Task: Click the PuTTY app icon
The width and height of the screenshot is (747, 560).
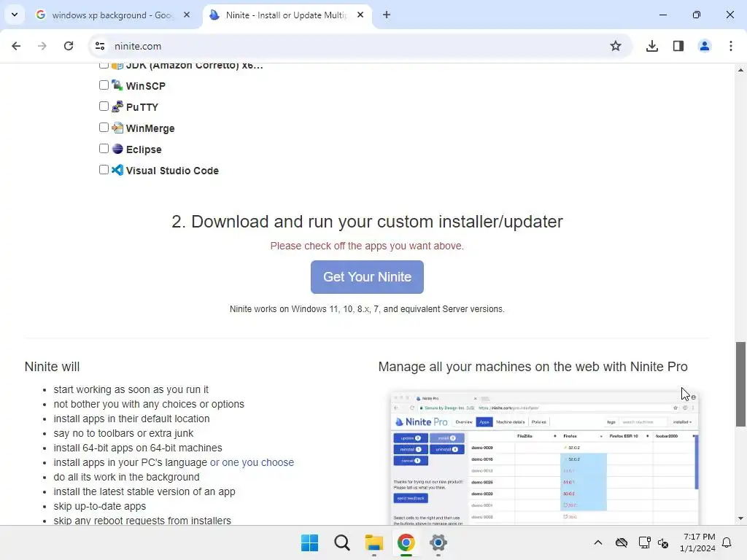Action: click(117, 106)
